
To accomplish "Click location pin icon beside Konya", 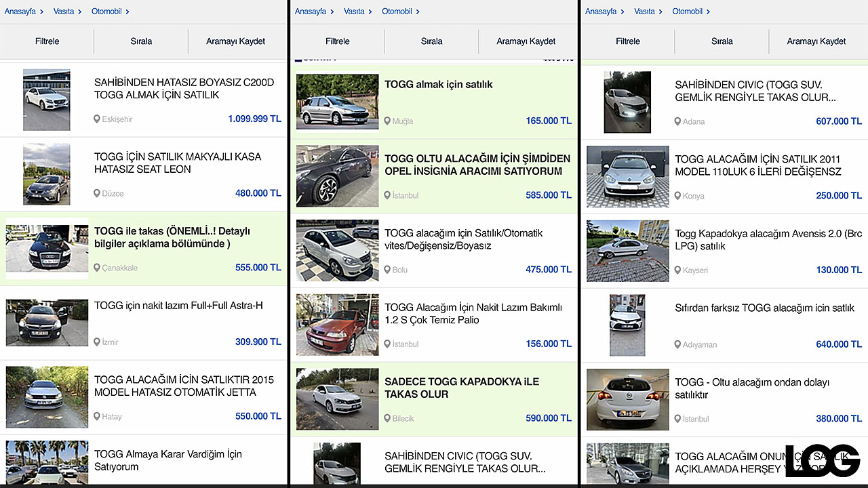I will [677, 195].
